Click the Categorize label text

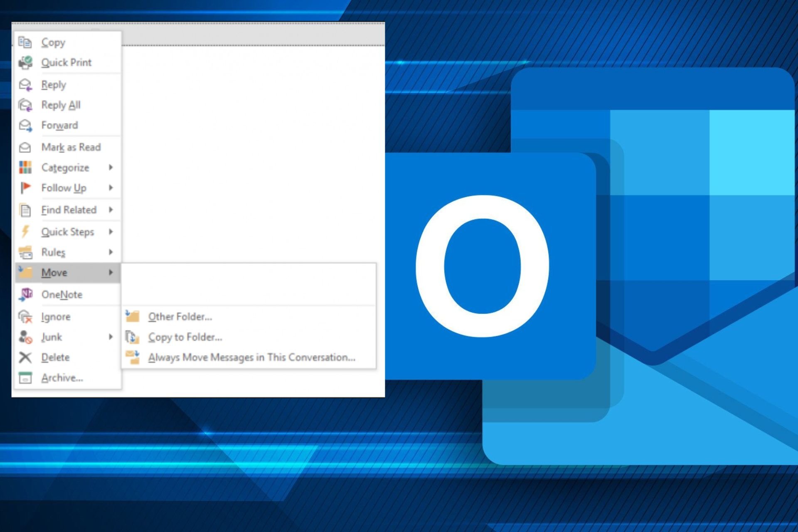pyautogui.click(x=65, y=168)
